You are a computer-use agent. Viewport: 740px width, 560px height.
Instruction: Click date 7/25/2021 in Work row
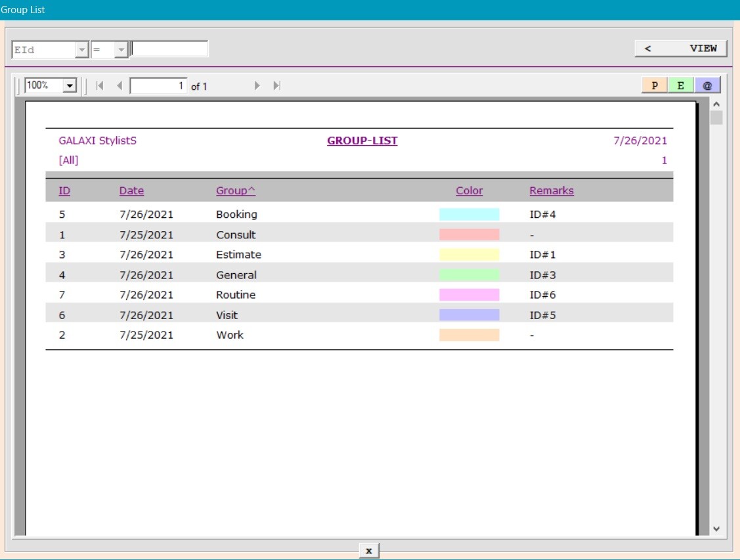(146, 335)
